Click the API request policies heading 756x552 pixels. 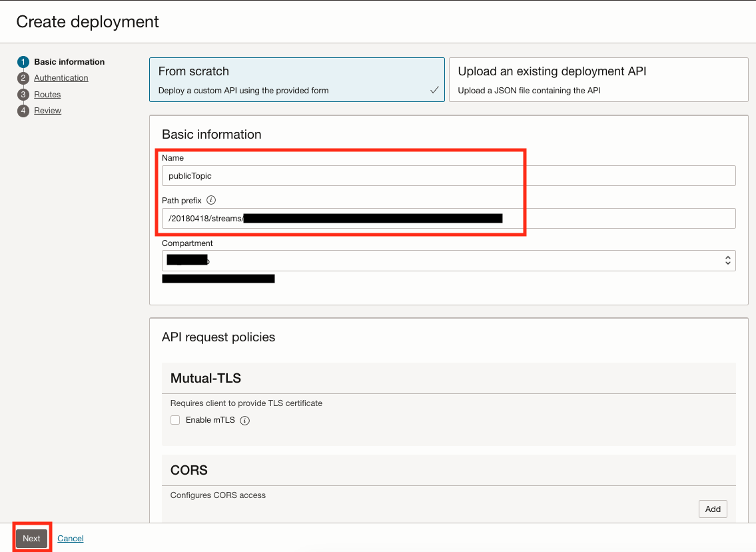218,337
